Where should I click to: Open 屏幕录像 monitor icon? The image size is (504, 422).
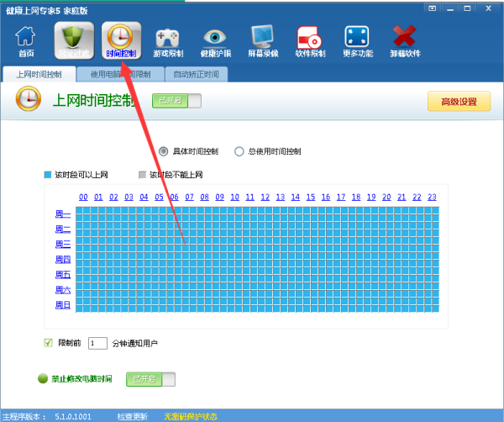click(x=263, y=40)
